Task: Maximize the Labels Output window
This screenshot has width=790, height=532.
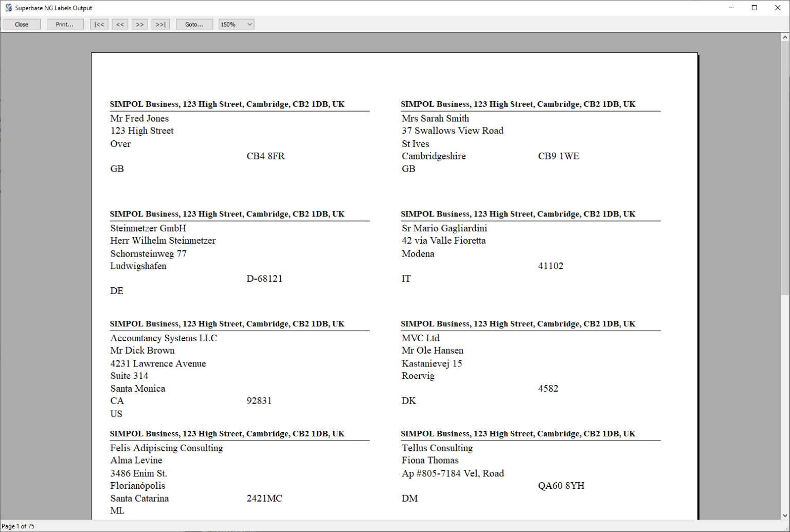Action: (x=754, y=8)
